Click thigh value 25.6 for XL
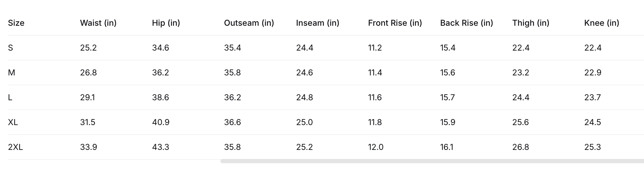 click(x=521, y=122)
